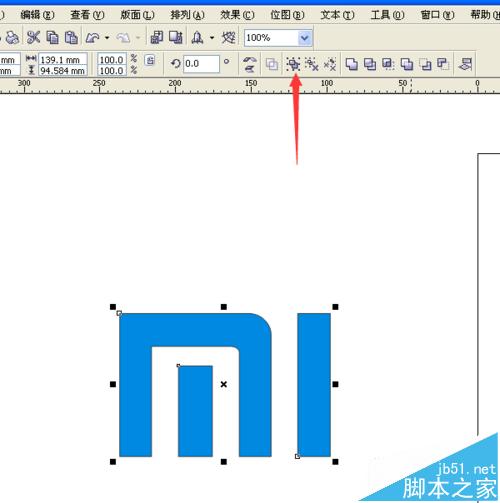
Task: Click the Print icon in standard toolbar
Action: tap(12, 38)
